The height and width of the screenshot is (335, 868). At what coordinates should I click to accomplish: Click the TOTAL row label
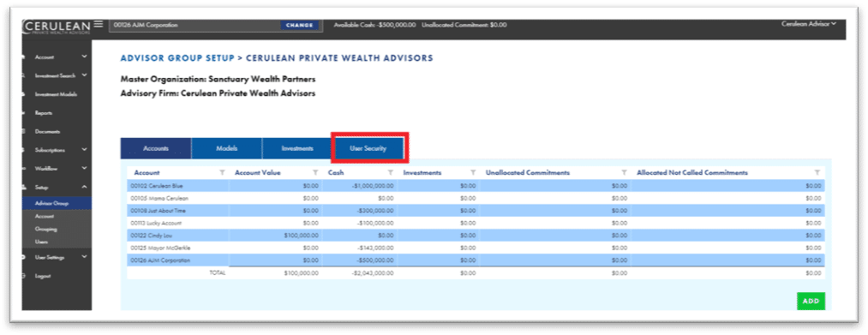point(218,273)
